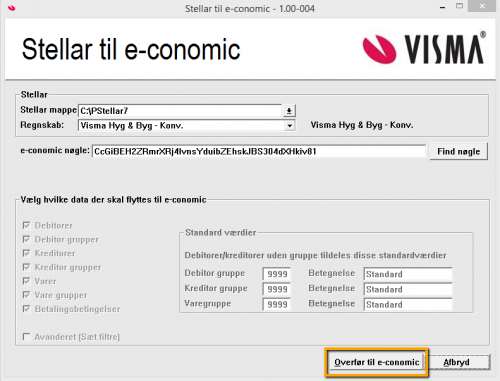The width and height of the screenshot is (500, 381).
Task: Toggle the Vare grupper checkbox
Action: (26, 295)
